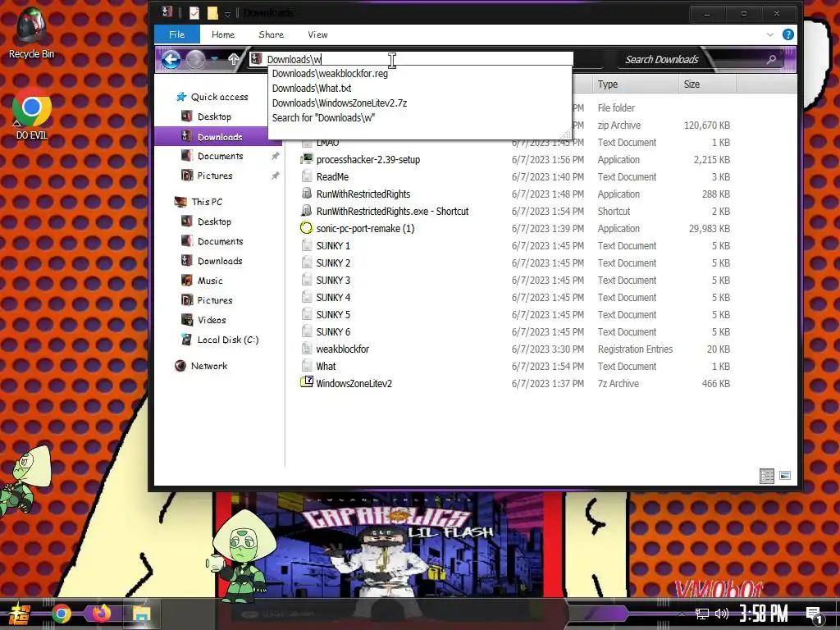Select Downloads under Quick access
Screen dimensions: 840x630
[220, 137]
